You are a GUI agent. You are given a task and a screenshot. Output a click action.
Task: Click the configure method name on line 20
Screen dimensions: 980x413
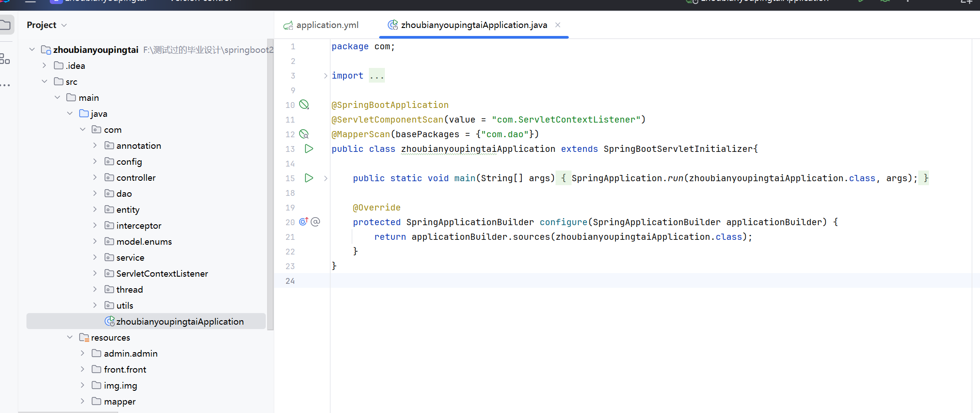point(564,222)
